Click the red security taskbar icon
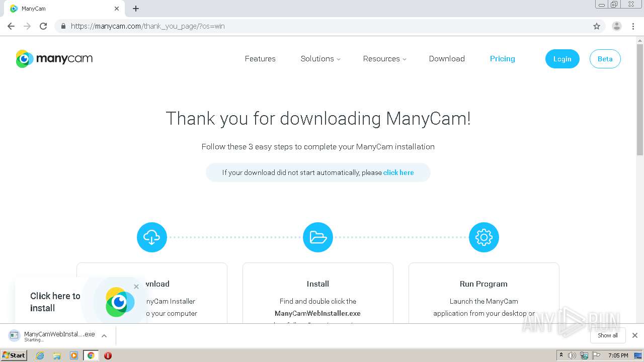Screen dimensions: 644x362 click(108, 355)
